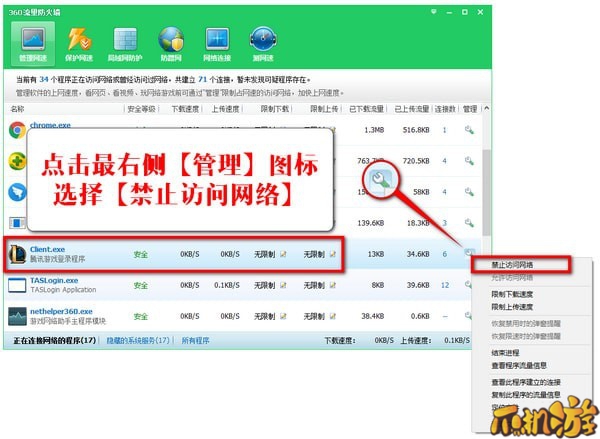Image resolution: width=600 pixels, height=439 pixels.
Task: Choose 结束进程 in context menu
Action: [x=505, y=353]
